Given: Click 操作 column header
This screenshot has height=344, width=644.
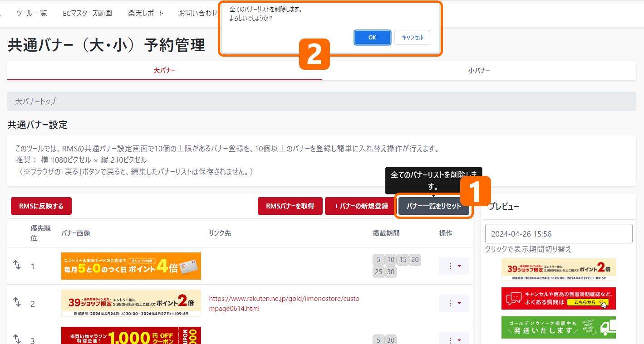Looking at the screenshot, I should tap(446, 233).
